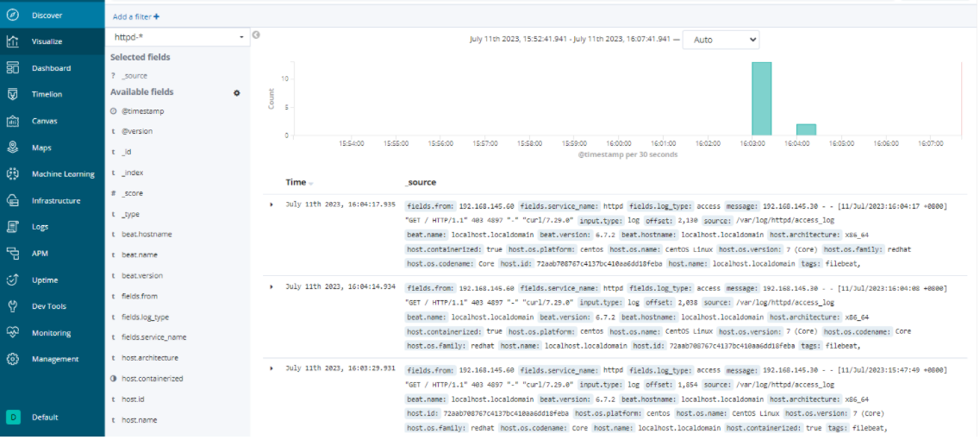Select the fields.log_type field
This screenshot has height=440, width=980.
145,317
